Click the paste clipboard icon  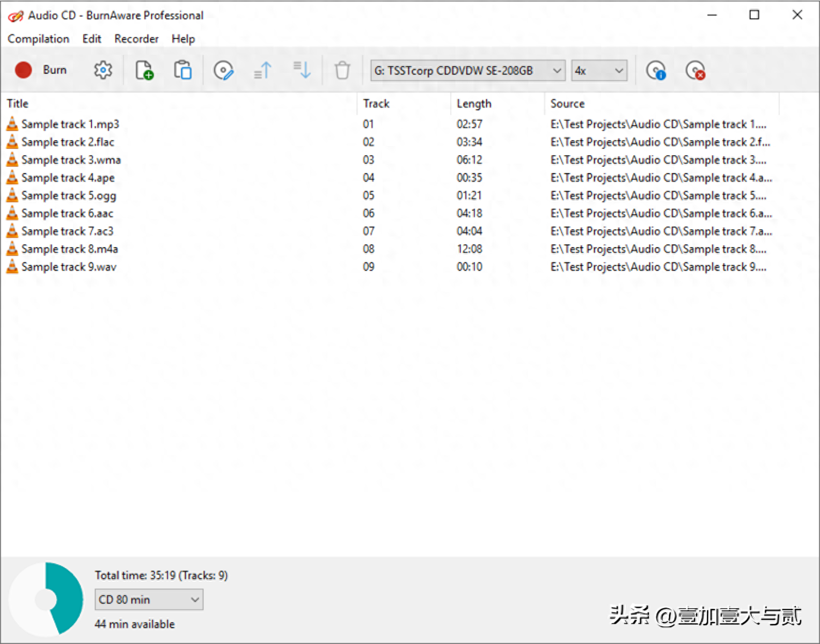[182, 70]
